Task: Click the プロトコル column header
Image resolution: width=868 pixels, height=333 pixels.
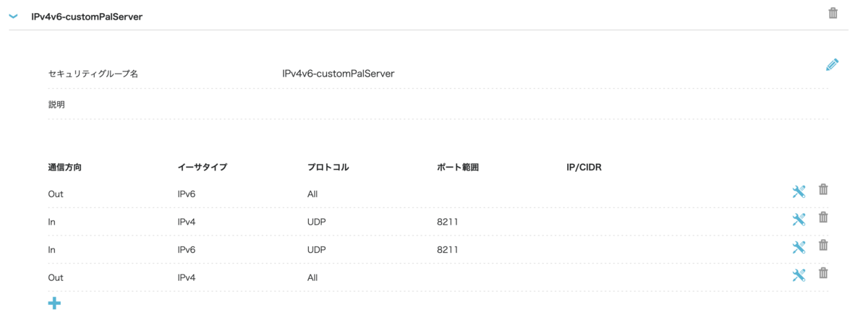Action: click(328, 168)
